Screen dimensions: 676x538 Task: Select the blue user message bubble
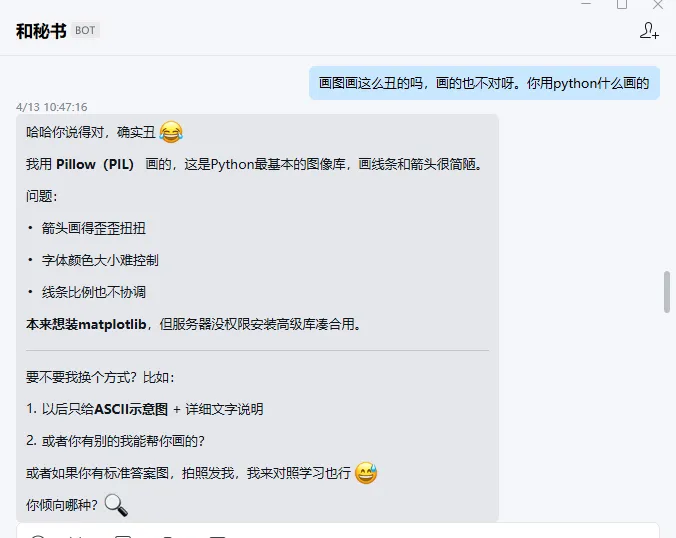pyautogui.click(x=484, y=83)
